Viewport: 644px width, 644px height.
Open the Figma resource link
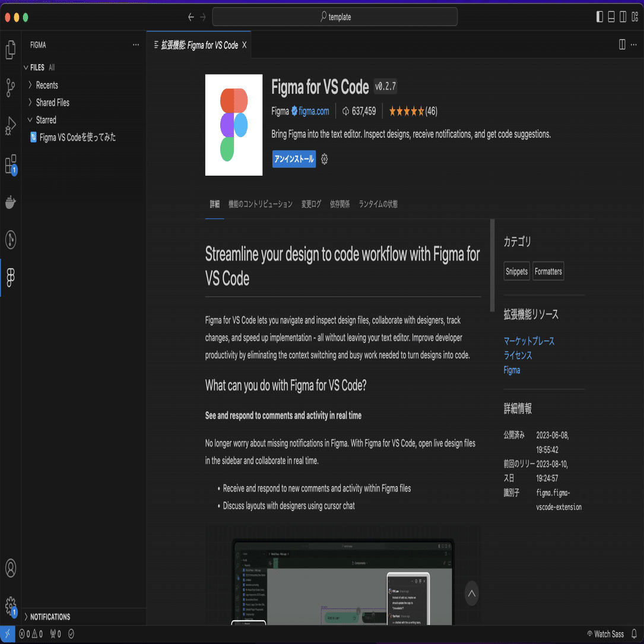512,370
